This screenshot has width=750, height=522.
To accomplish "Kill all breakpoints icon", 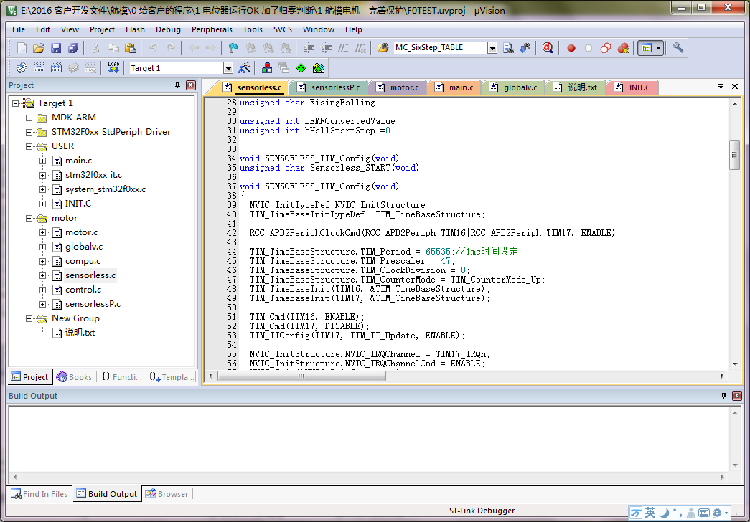I will pyautogui.click(x=623, y=48).
